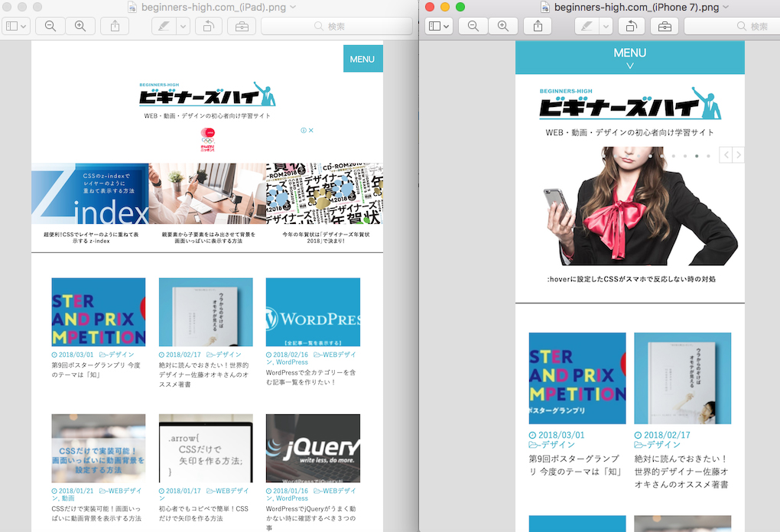Open the title chevron menu next to beginners-high.com_(iPhone 7).png
Viewport: 780px width, 532px height.
[726, 7]
